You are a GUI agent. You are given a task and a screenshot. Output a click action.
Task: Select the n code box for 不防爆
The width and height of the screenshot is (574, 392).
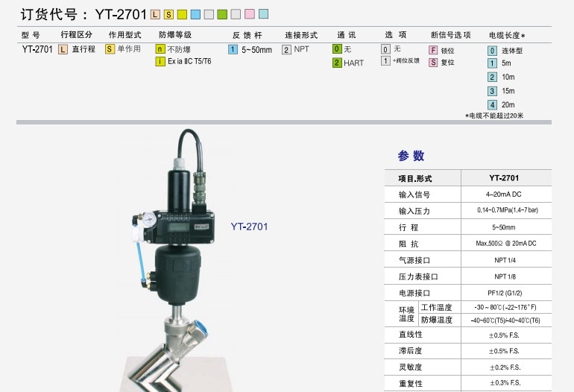click(x=160, y=49)
